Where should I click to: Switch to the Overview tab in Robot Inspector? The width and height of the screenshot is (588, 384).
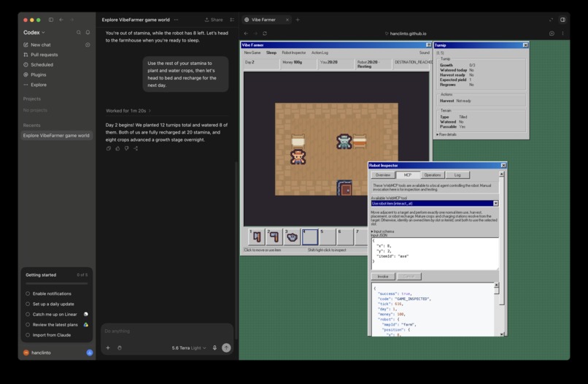pyautogui.click(x=382, y=175)
